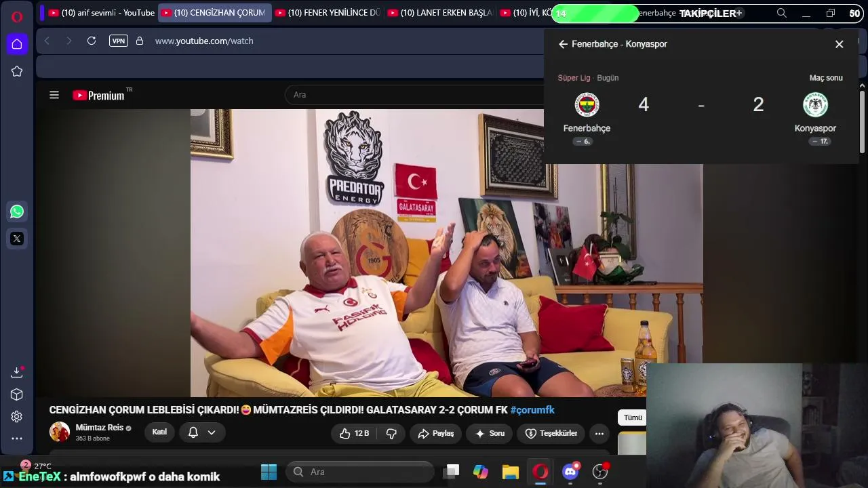Viewport: 868px width, 488px height.
Task: Reload the current YouTube page
Action: (x=92, y=41)
